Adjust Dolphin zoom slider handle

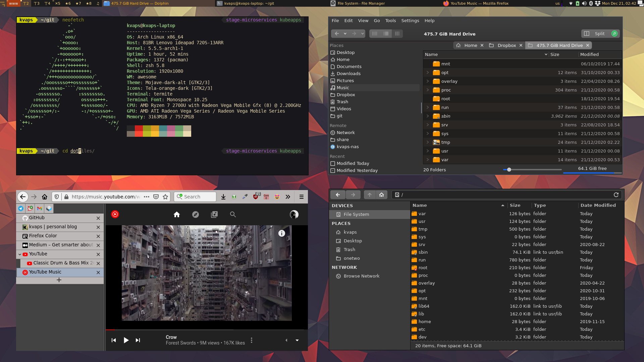point(509,170)
